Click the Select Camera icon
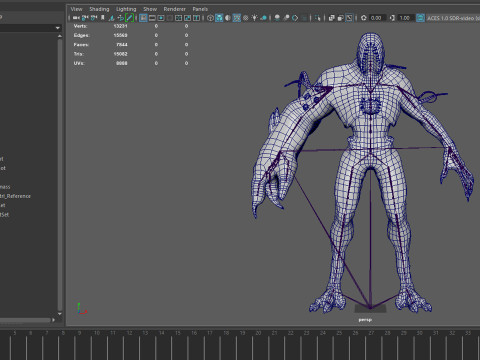 [x=76, y=18]
